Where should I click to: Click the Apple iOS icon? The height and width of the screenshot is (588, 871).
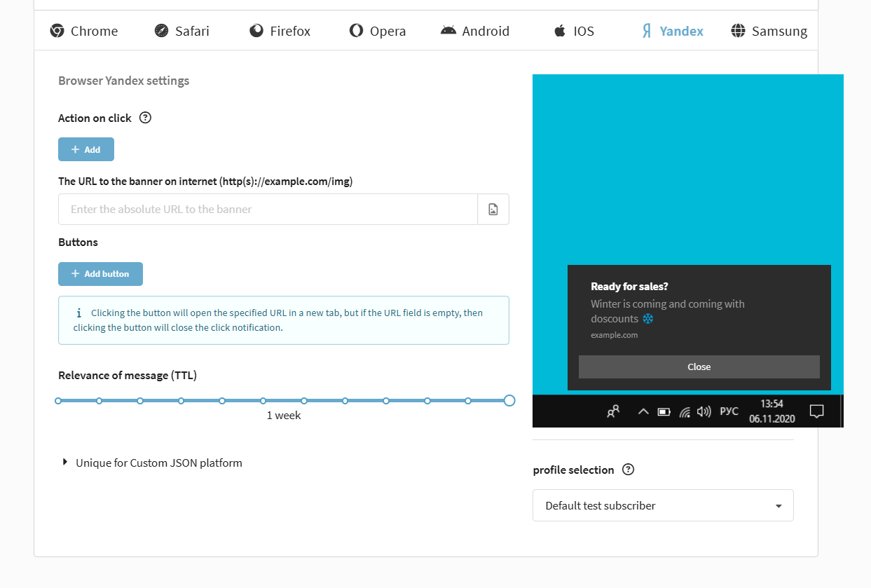coord(559,31)
